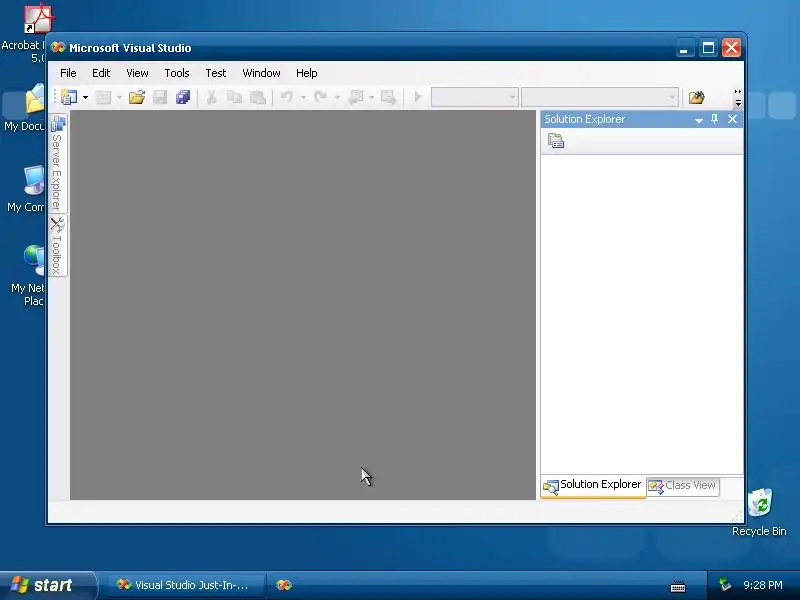Click the Paste toolbar icon

click(x=258, y=97)
